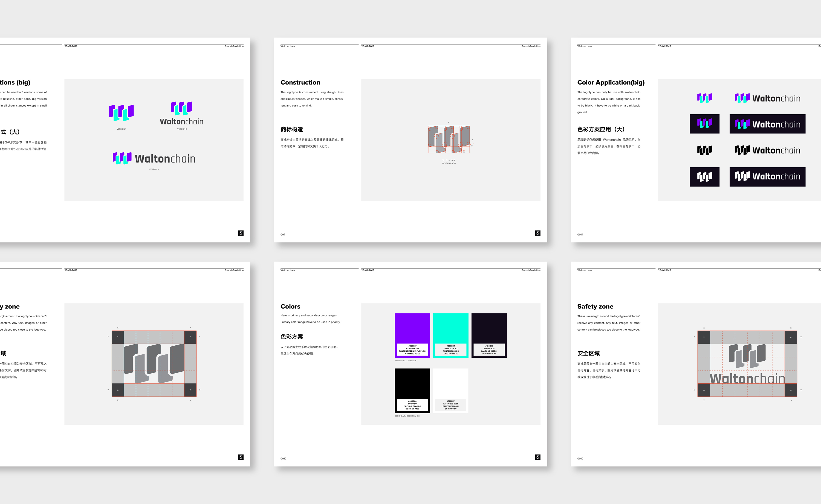Viewport: 821px width, 504px height.
Task: Select the white logo mark on dark tile
Action: [705, 177]
